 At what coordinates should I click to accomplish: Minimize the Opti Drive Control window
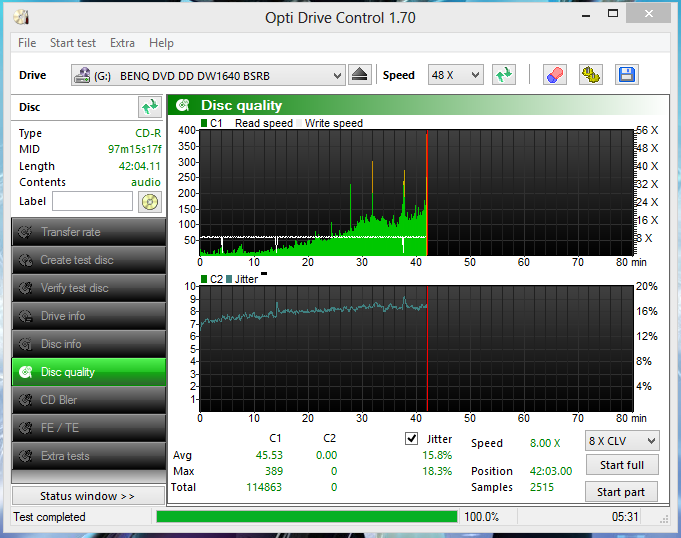tap(586, 16)
